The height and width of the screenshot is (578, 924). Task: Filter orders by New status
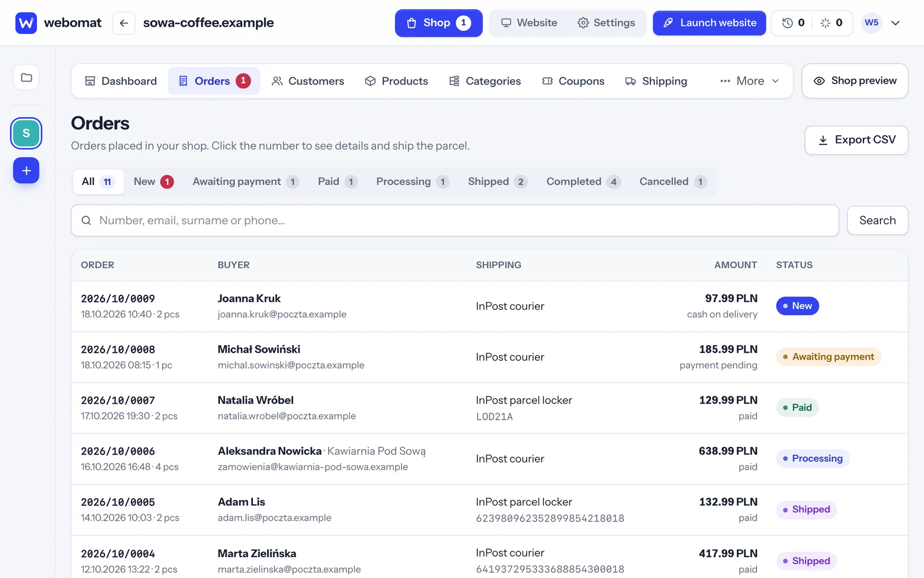click(154, 182)
